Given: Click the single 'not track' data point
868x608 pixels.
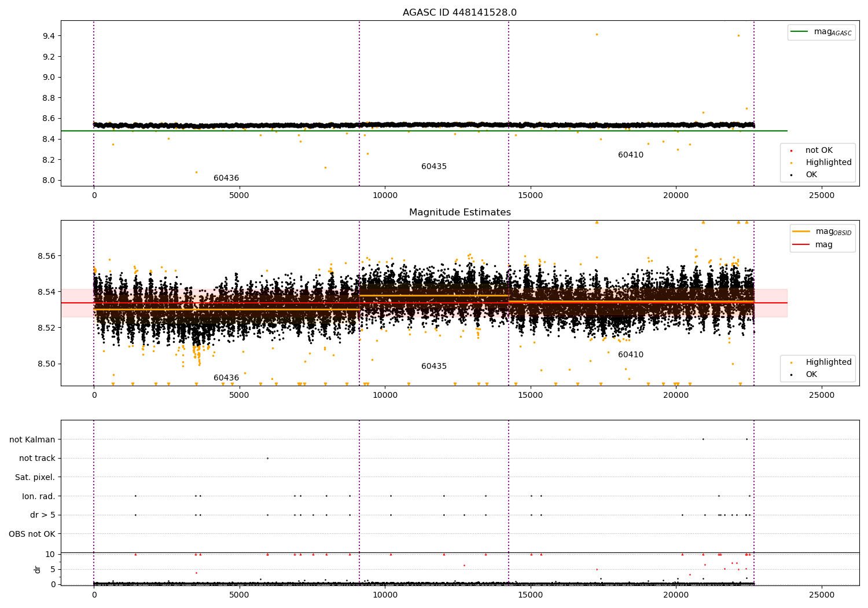Looking at the screenshot, I should point(267,458).
